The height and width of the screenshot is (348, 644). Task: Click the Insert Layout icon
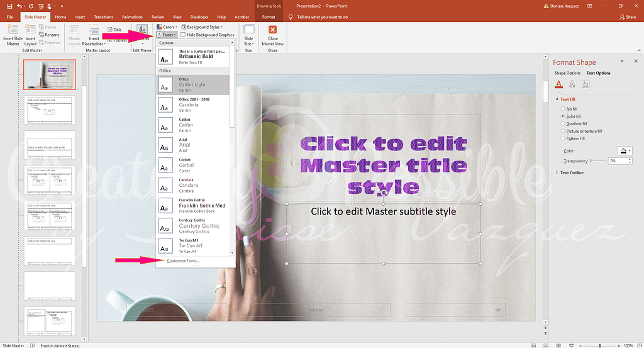coord(30,35)
